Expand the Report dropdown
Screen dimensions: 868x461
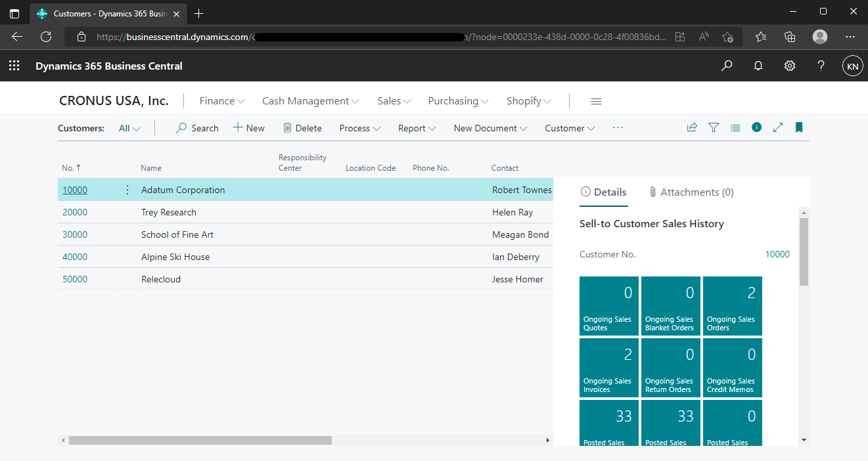[x=417, y=128]
